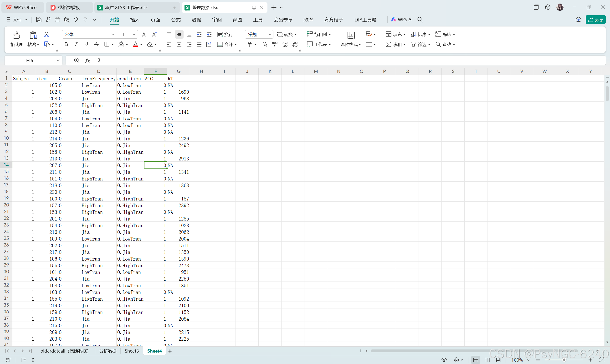
Task: Click the Format Painter brush icon
Action: pyautogui.click(x=17, y=36)
